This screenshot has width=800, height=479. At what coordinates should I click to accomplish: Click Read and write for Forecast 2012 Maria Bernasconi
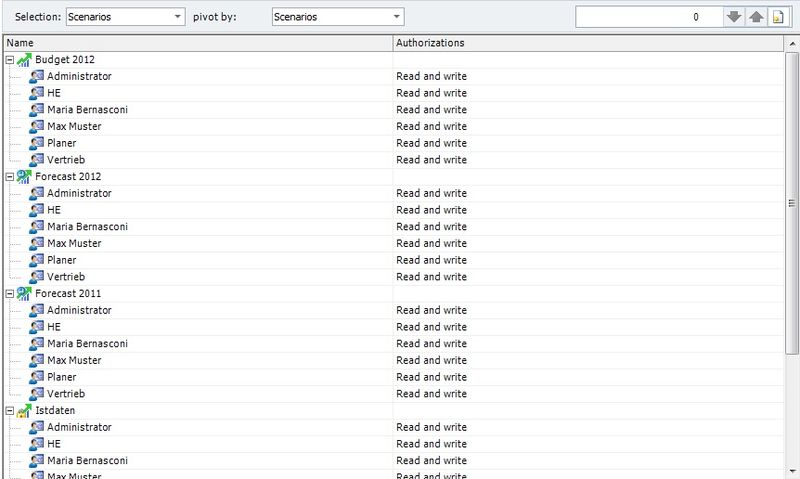click(x=432, y=226)
